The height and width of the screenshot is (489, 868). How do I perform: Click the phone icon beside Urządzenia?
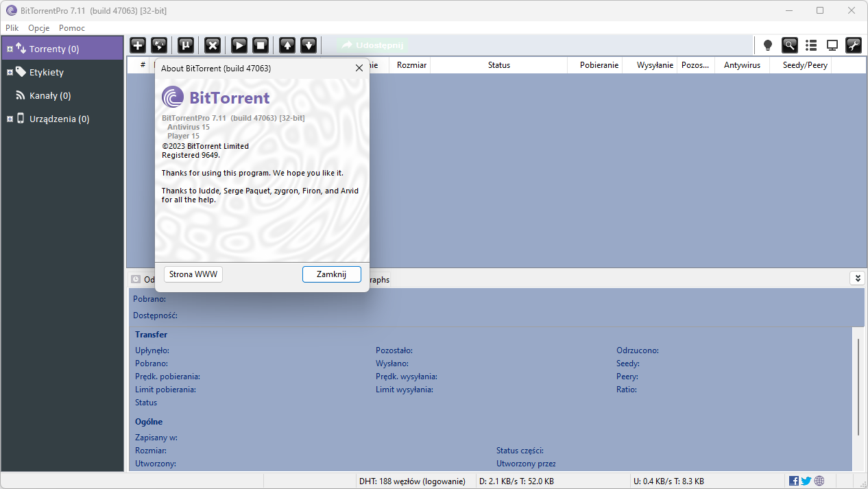21,118
